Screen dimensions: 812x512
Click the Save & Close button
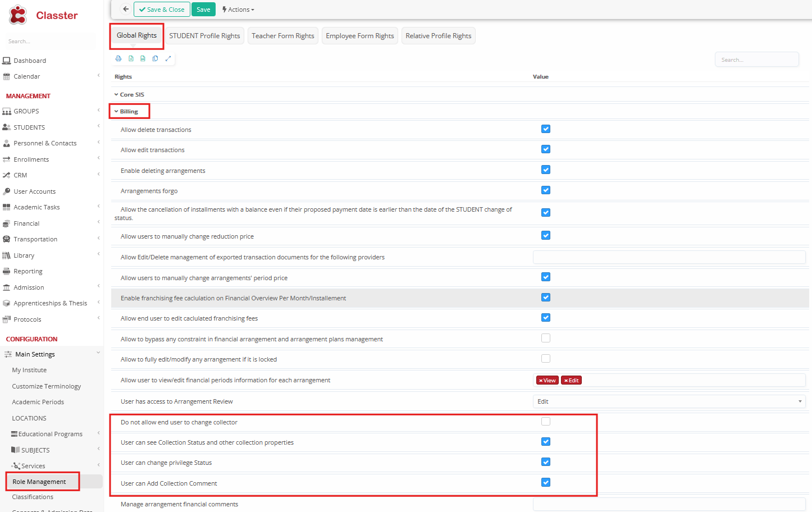click(162, 10)
